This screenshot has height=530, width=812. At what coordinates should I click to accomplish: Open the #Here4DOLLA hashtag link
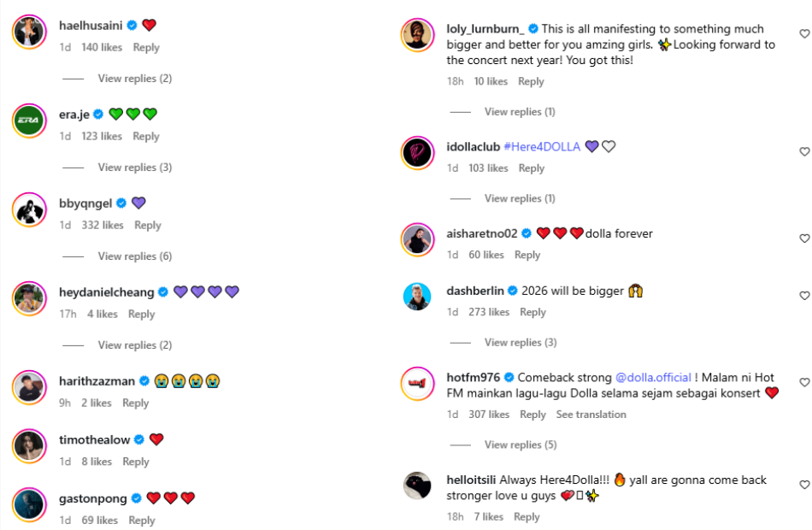pos(542,147)
